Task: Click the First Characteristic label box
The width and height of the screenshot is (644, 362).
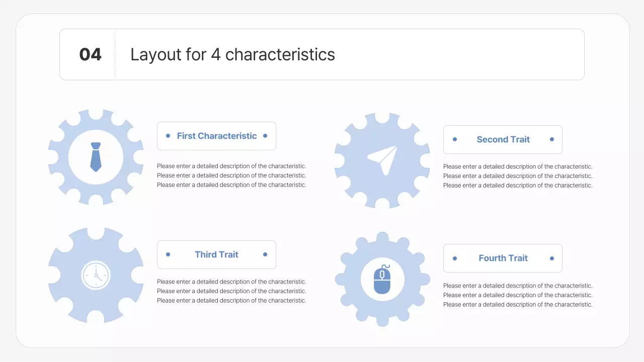Action: [216, 136]
